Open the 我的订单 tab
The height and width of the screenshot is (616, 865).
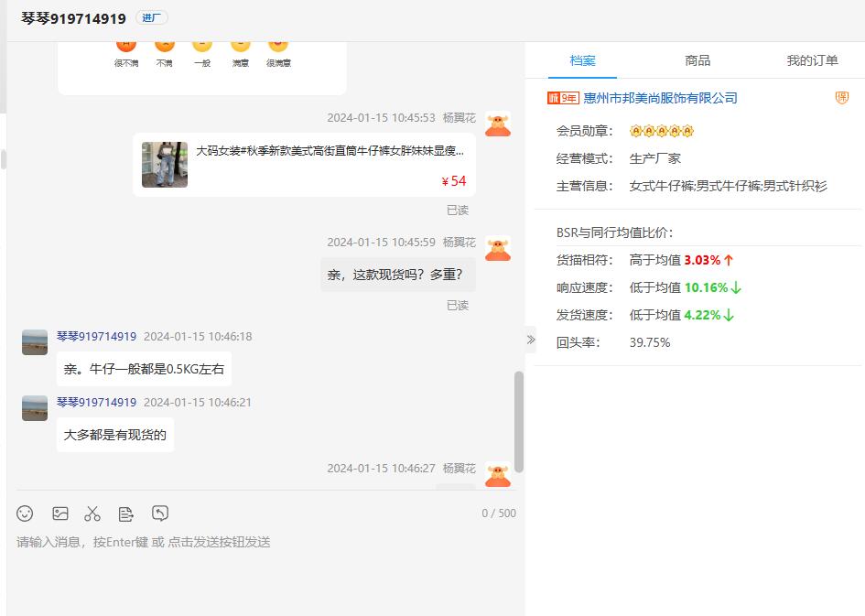[x=812, y=60]
